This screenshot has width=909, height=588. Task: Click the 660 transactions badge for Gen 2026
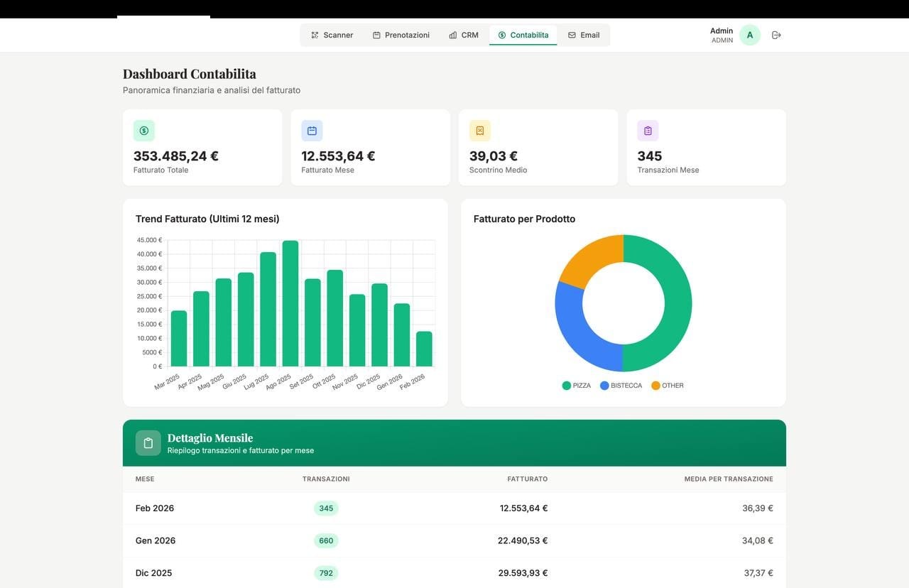pos(321,539)
